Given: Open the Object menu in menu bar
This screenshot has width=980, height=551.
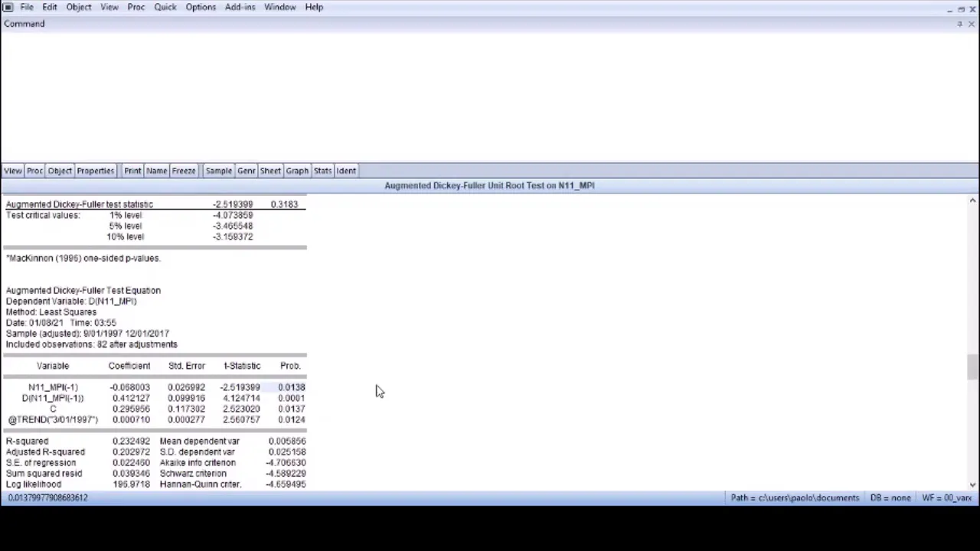Looking at the screenshot, I should point(78,7).
